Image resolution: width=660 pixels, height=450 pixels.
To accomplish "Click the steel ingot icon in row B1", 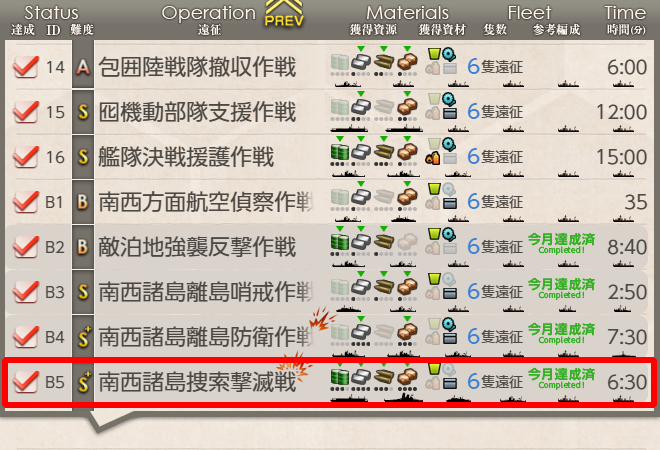I will coord(361,197).
